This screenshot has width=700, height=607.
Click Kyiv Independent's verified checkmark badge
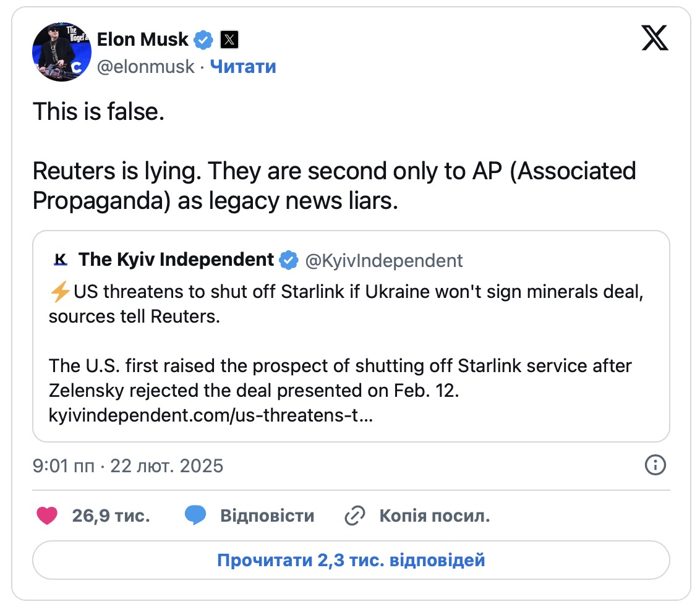pyautogui.click(x=288, y=260)
